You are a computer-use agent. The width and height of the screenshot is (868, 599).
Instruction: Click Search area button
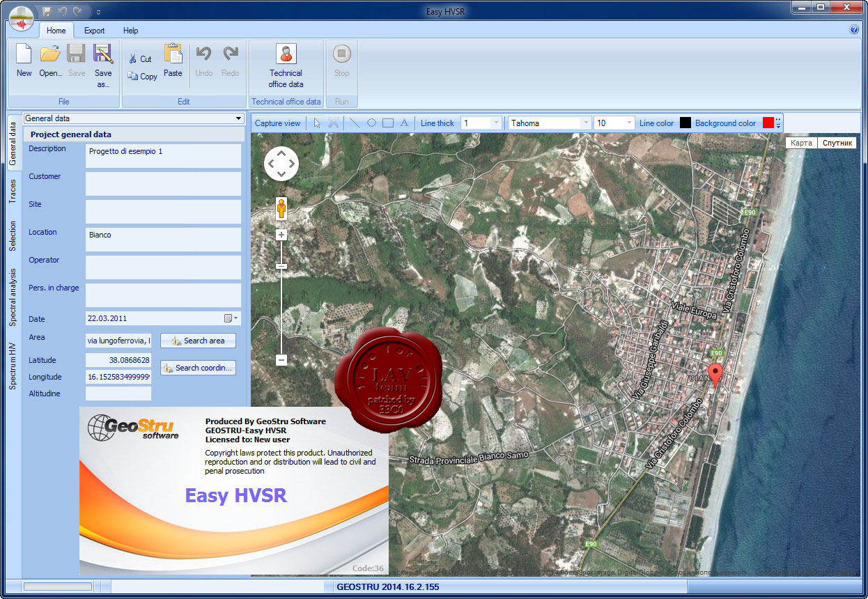pos(198,341)
